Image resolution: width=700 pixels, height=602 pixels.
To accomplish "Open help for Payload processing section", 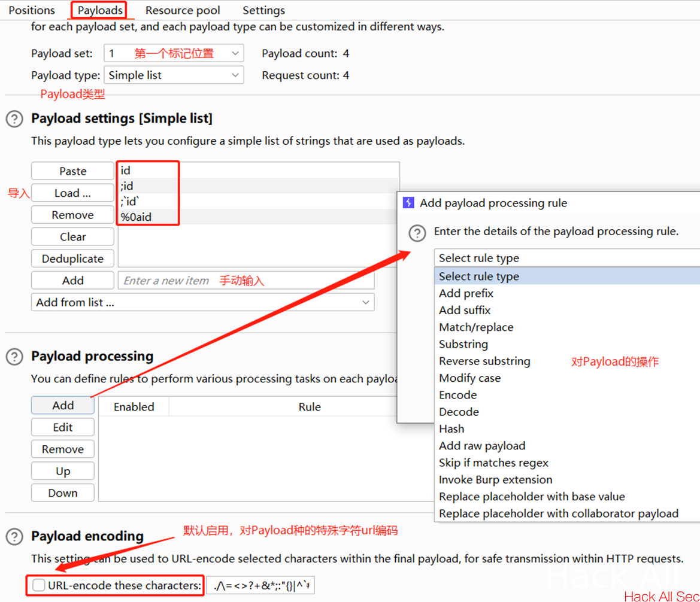I will 14,357.
